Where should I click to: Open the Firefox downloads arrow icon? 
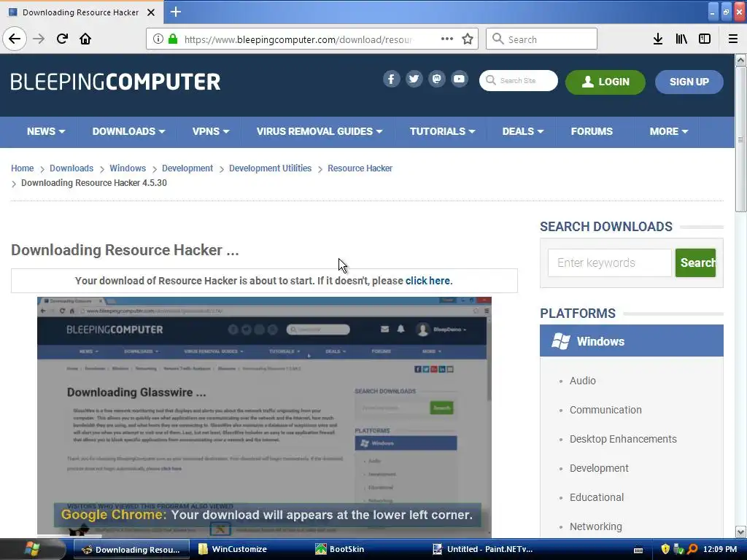tap(658, 39)
